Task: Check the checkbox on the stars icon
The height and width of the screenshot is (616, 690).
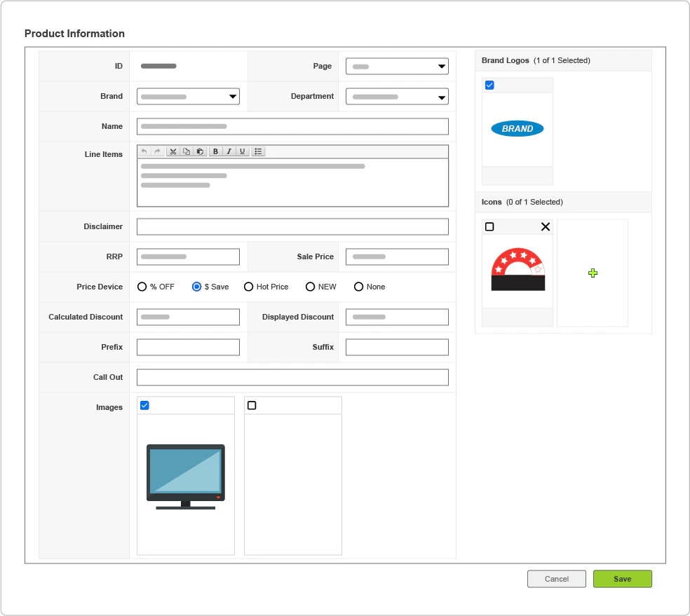Action: coord(489,226)
